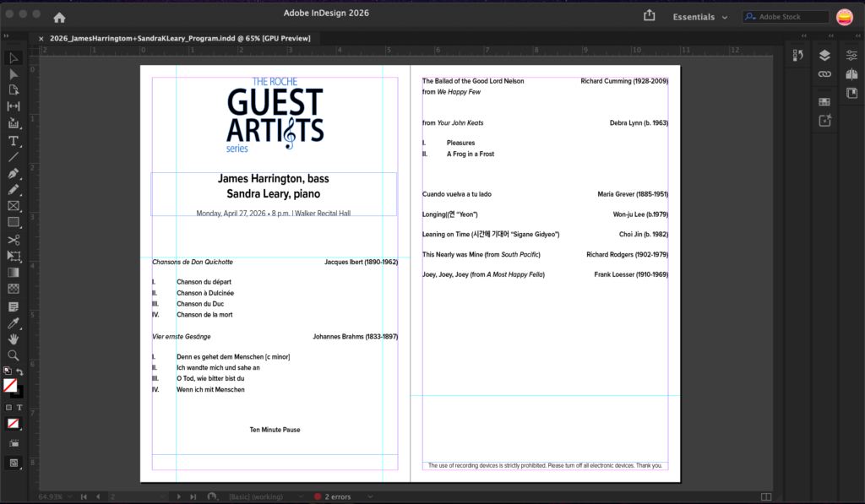Select the Gap tool
This screenshot has height=504, width=865.
point(14,106)
